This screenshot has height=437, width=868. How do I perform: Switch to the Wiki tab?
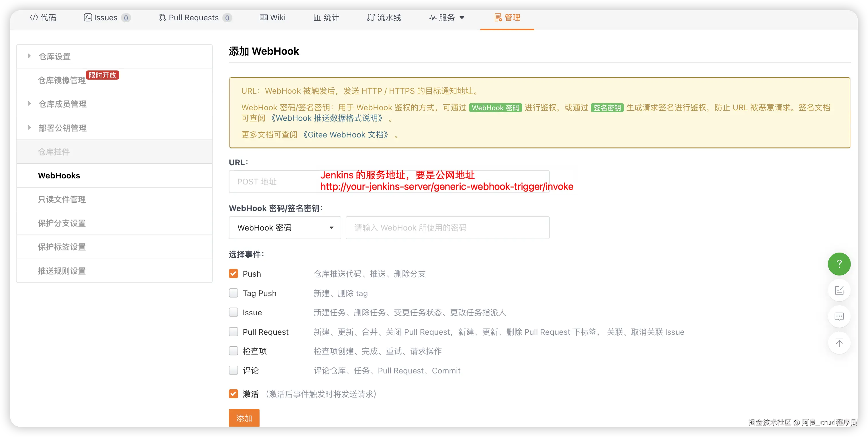coord(273,17)
